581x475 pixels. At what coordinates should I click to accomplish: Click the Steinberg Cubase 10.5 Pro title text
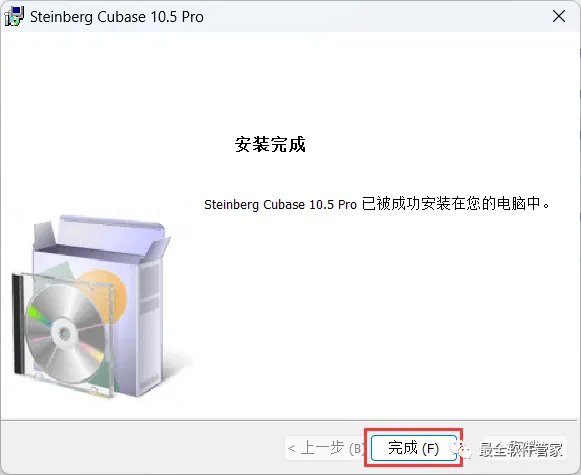click(x=117, y=17)
